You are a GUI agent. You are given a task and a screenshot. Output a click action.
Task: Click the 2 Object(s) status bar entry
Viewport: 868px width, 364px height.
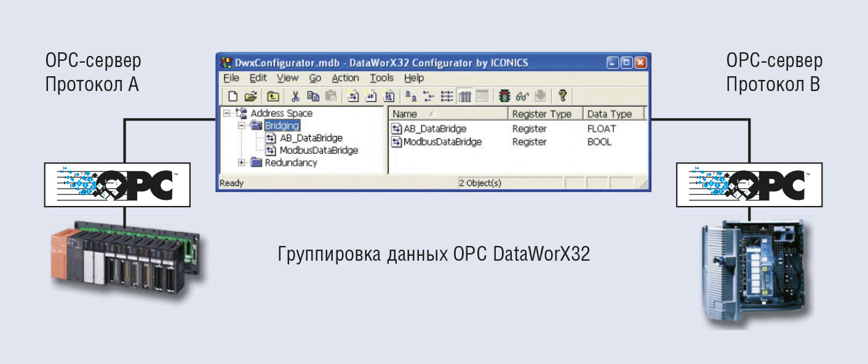(480, 183)
